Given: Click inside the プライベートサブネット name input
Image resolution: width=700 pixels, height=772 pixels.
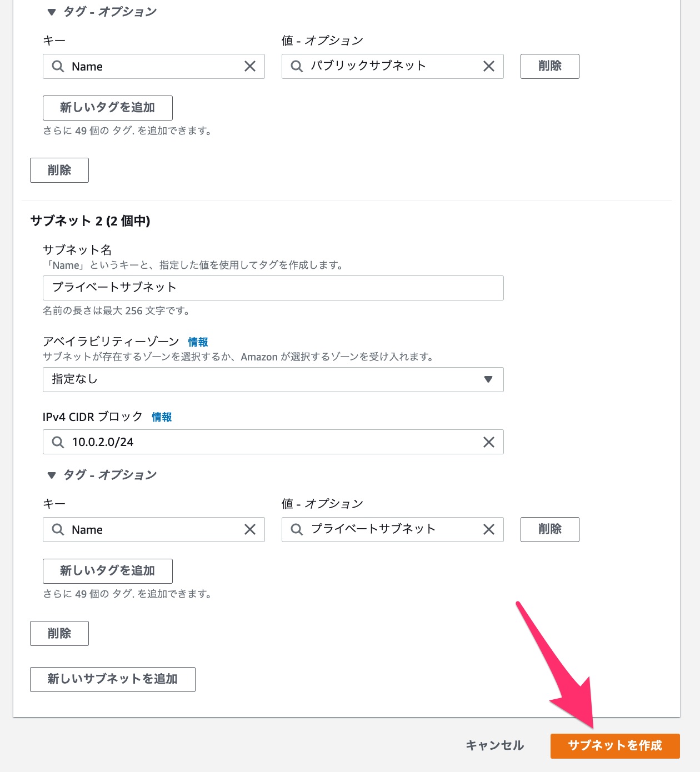Looking at the screenshot, I should coord(273,288).
